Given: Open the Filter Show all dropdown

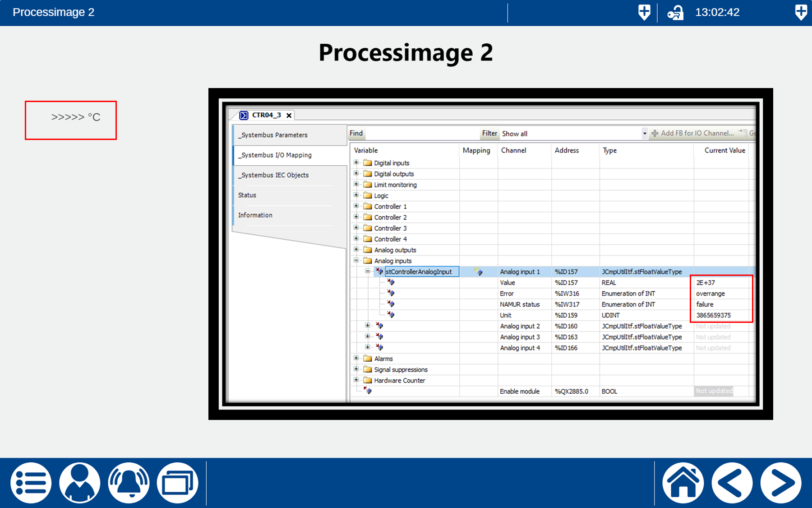Looking at the screenshot, I should point(644,134).
